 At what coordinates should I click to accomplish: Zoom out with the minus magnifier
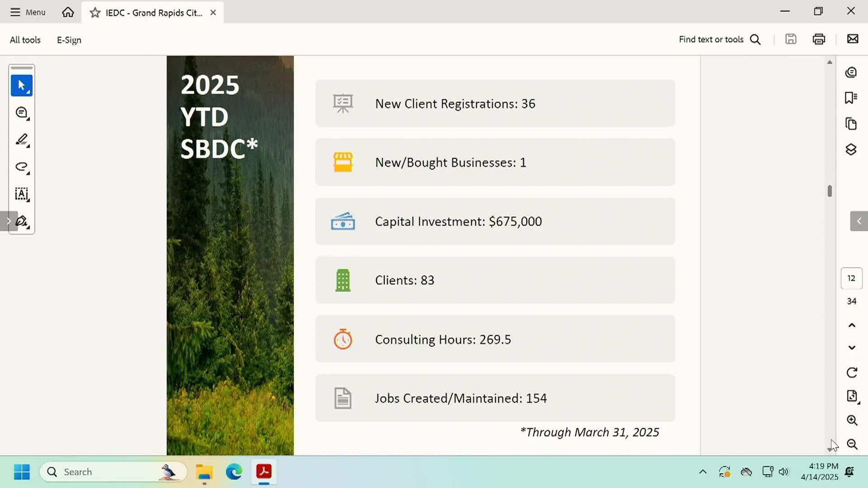(852, 444)
